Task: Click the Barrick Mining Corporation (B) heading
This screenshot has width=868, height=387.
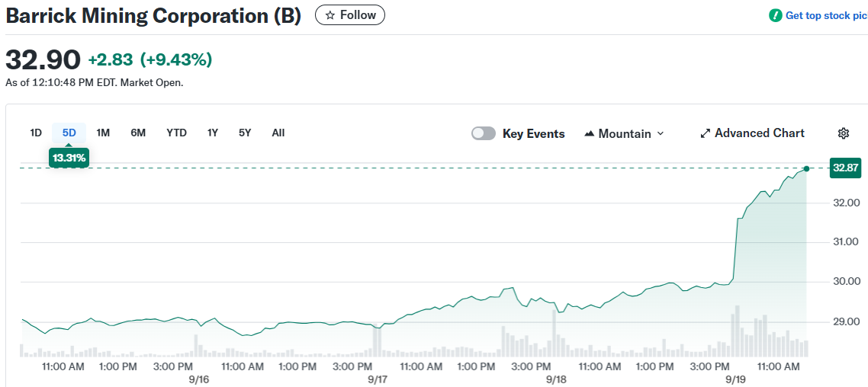Action: (153, 16)
